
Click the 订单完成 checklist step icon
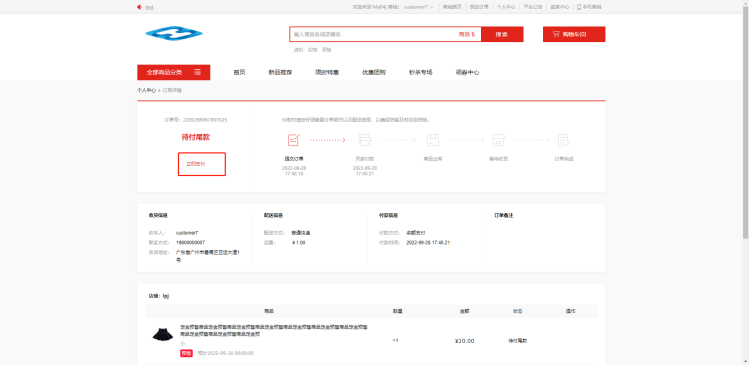[x=564, y=140]
